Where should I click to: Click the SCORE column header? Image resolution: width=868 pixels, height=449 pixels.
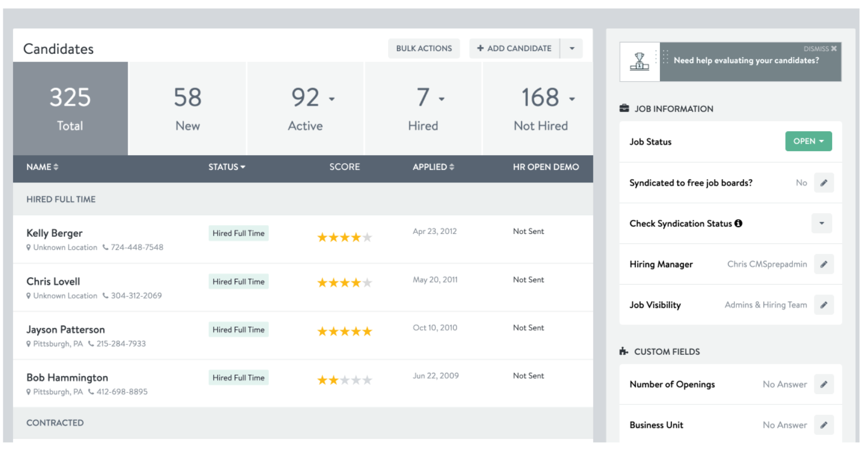pyautogui.click(x=345, y=167)
